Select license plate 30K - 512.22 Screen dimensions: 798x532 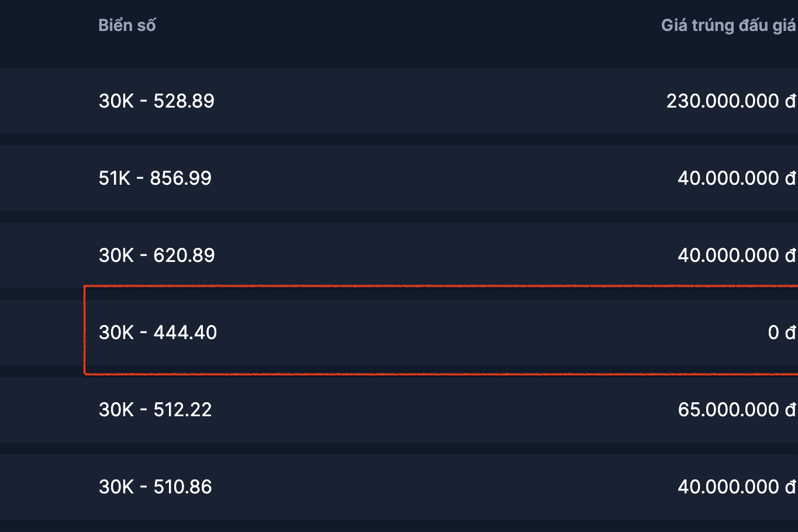[155, 410]
